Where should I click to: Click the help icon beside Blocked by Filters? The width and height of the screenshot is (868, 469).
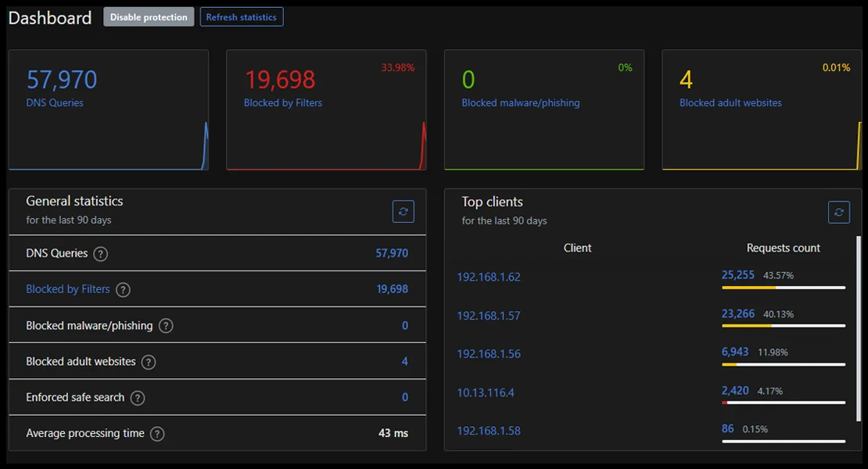point(123,289)
